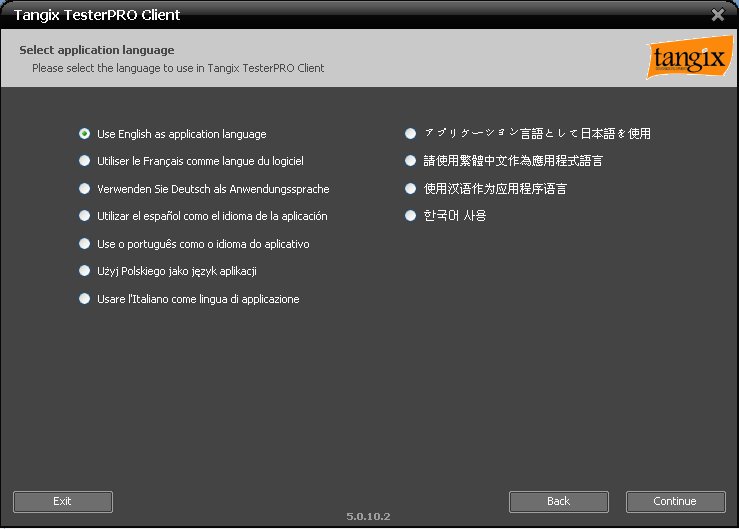Select the Deutsch radio button
739x529 pixels.
[84, 189]
